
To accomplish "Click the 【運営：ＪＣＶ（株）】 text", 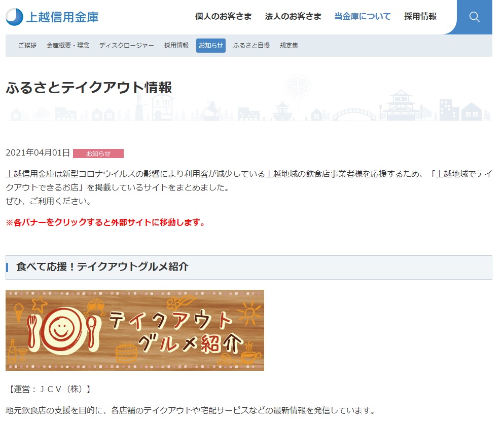I will click(x=50, y=389).
